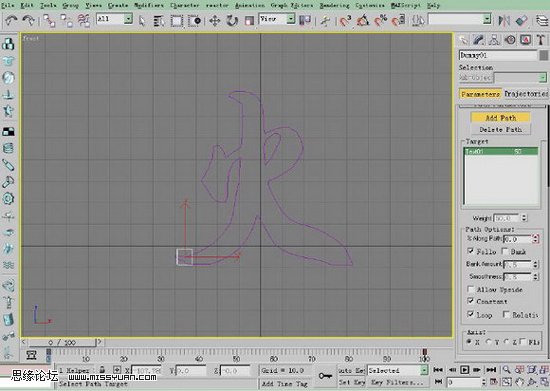Enable the Allow Upside Down checkbox
Image resolution: width=550 pixels, height=391 pixels.
(471, 289)
